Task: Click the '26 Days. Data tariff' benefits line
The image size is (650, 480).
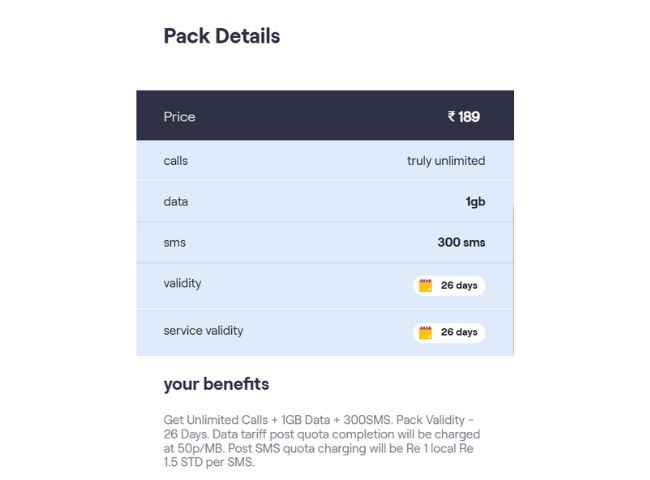Action: point(321,435)
